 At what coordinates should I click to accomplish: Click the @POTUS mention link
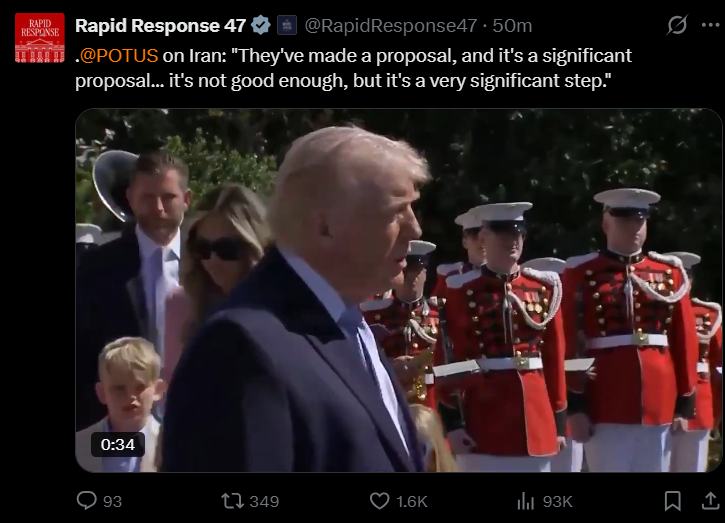click(x=119, y=56)
